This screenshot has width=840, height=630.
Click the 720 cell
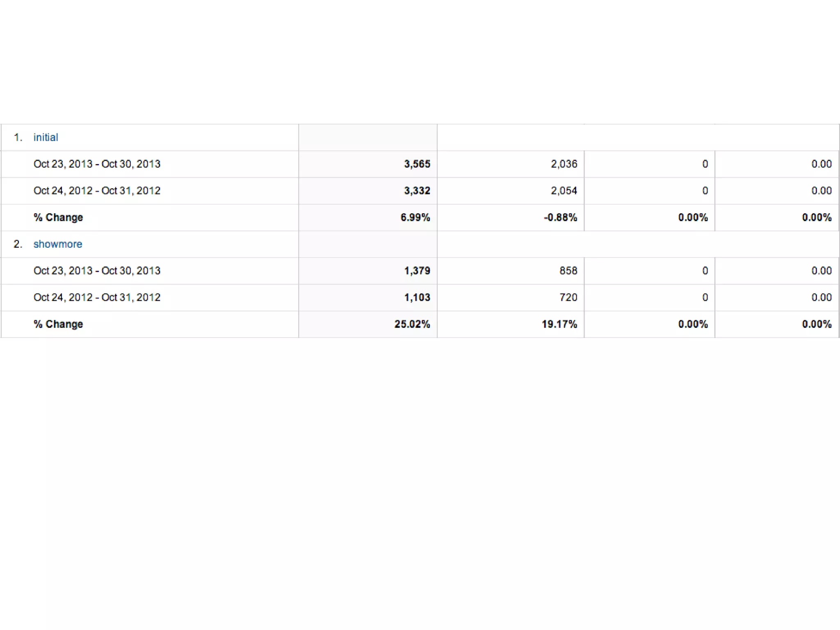point(568,297)
